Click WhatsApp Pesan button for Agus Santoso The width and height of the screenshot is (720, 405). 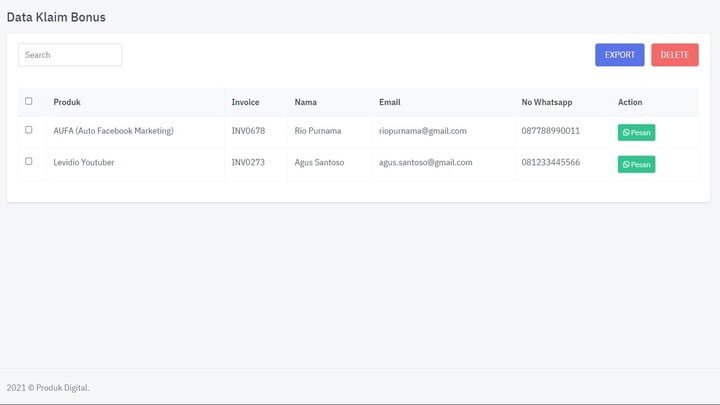[636, 164]
